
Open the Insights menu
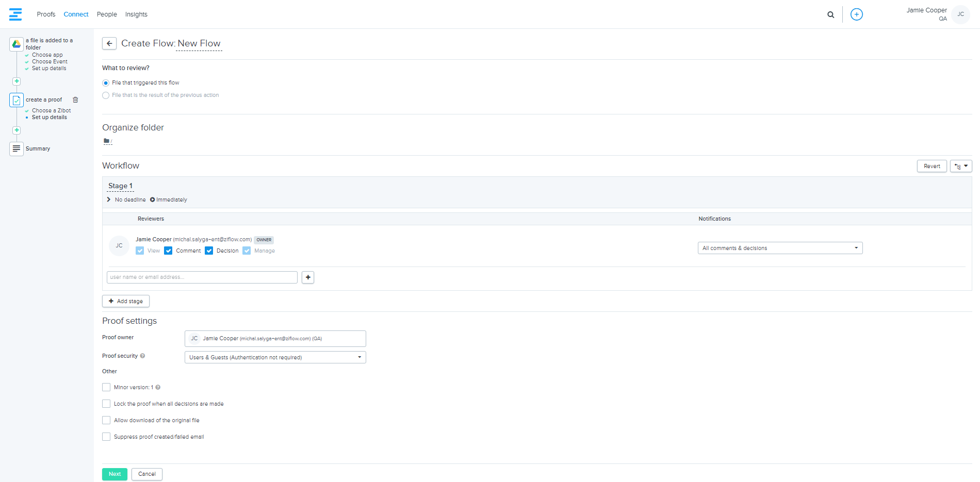point(136,14)
